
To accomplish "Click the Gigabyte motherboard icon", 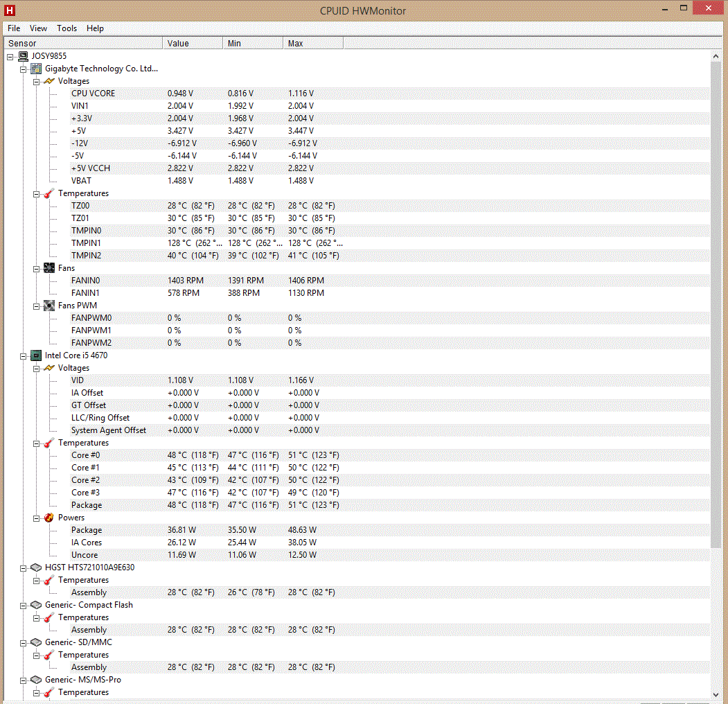I will pyautogui.click(x=36, y=69).
